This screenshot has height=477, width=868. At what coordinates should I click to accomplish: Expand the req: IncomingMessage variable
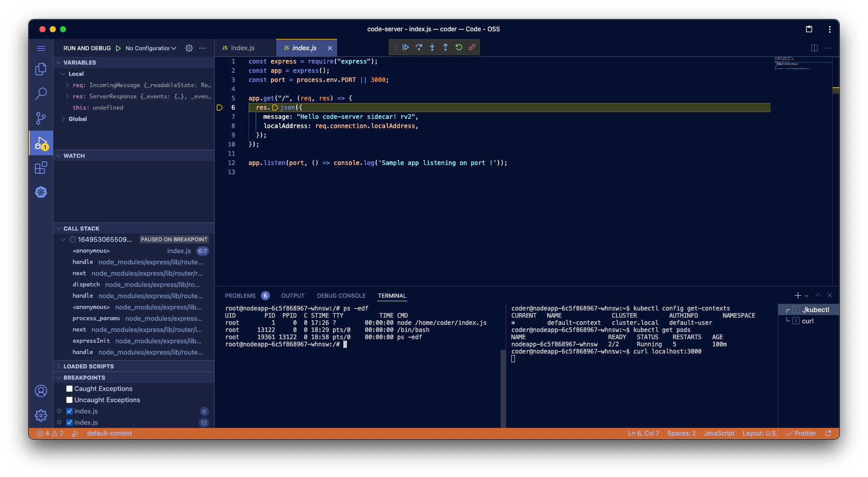67,85
